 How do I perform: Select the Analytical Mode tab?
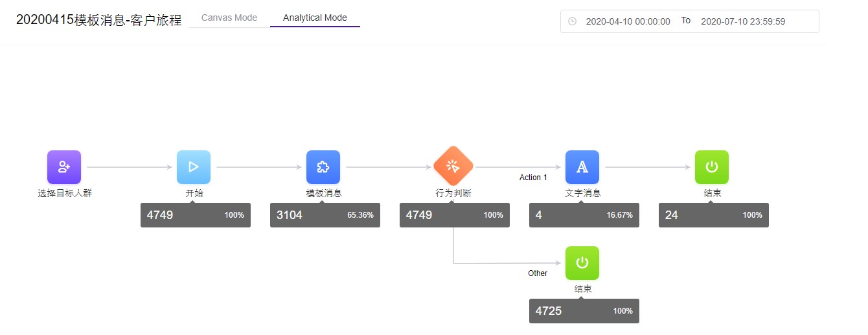[315, 18]
